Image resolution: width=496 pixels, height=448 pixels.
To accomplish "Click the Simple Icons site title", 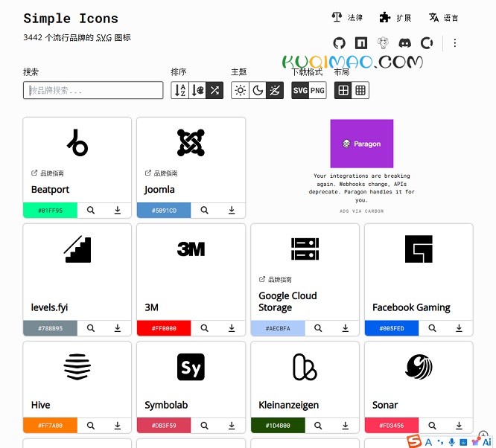I will pos(71,19).
